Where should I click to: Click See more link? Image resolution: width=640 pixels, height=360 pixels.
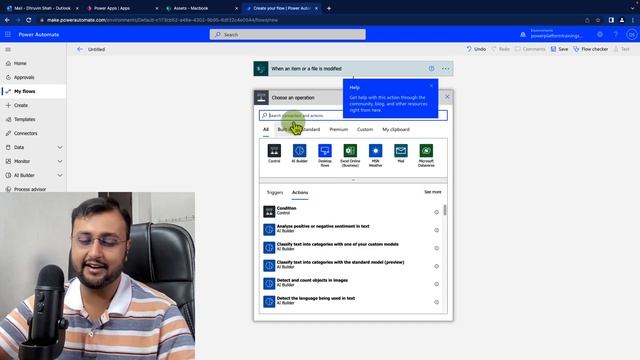pyautogui.click(x=433, y=192)
